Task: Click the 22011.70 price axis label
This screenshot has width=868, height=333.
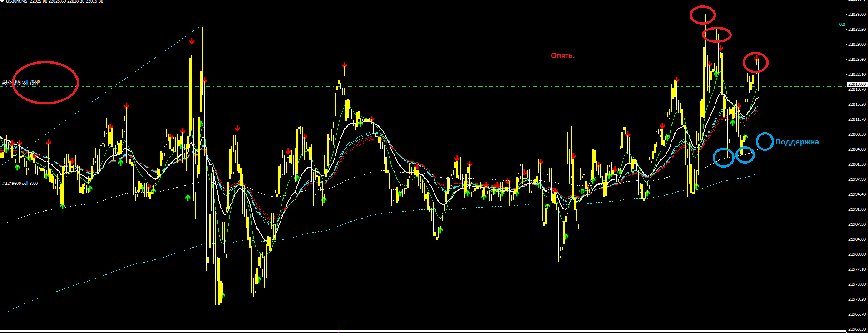Action: pos(857,119)
